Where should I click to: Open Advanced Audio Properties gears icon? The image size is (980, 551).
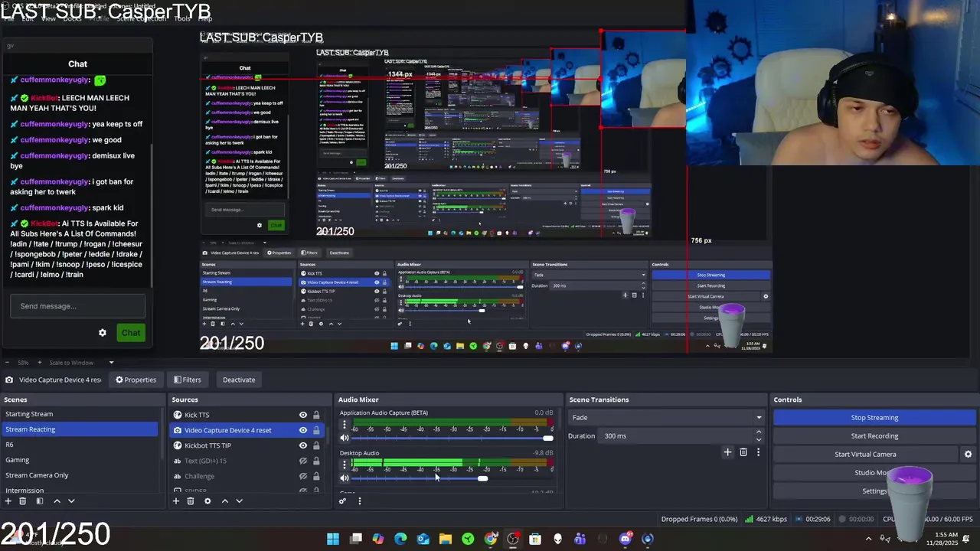pyautogui.click(x=342, y=501)
